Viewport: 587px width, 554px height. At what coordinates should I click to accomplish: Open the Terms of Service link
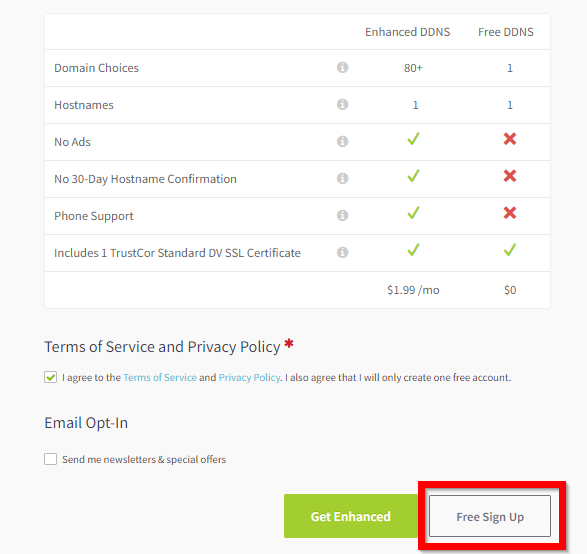tap(160, 377)
